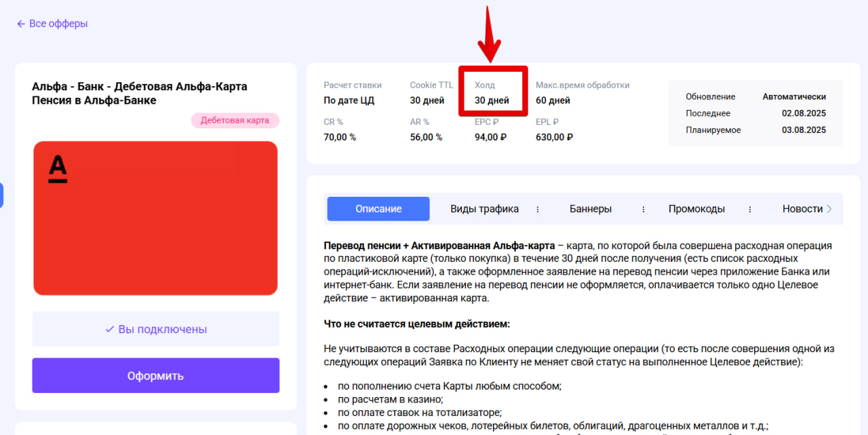
Task: Click the blue side handle on left edge
Action: 2,195
